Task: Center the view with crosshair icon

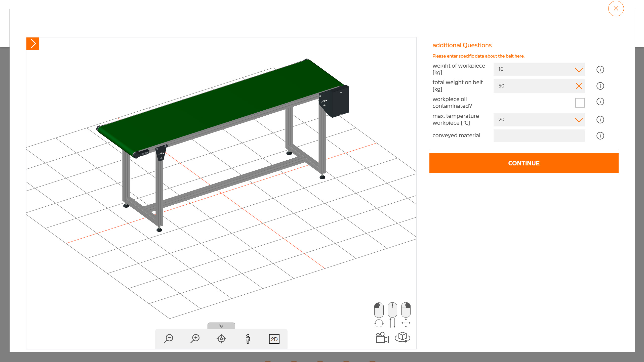Action: 221,339
